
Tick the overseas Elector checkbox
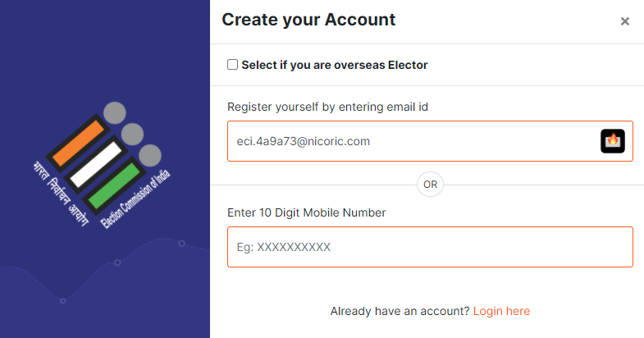(x=233, y=65)
